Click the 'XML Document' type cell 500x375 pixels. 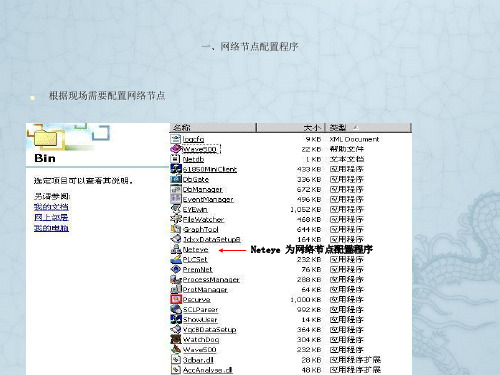click(354, 139)
